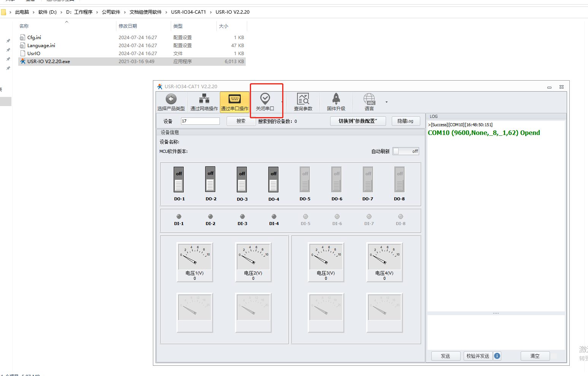Click the firmware upgrade rocket icon
This screenshot has width=588, height=376.
click(x=336, y=99)
